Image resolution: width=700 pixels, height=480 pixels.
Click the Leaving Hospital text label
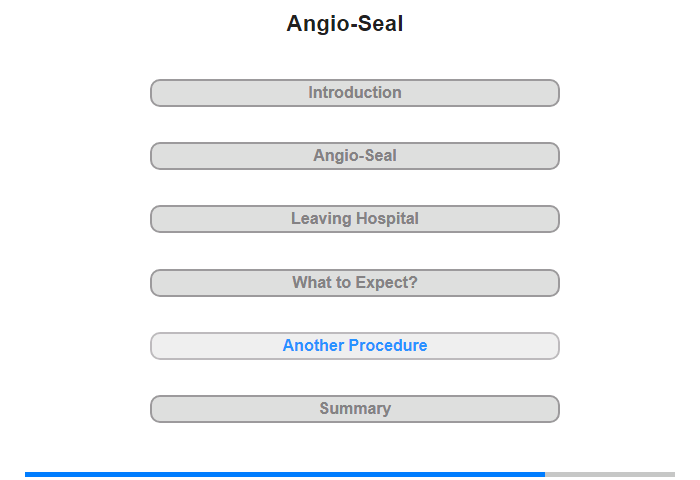tap(355, 219)
